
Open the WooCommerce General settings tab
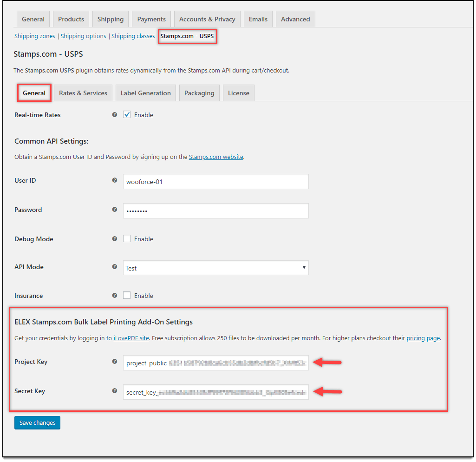pos(33,19)
